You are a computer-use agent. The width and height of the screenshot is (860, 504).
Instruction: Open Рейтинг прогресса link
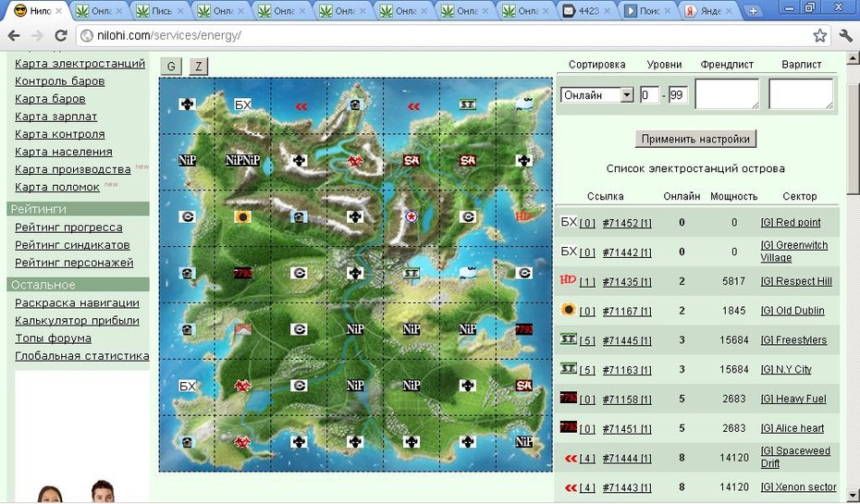click(x=68, y=227)
